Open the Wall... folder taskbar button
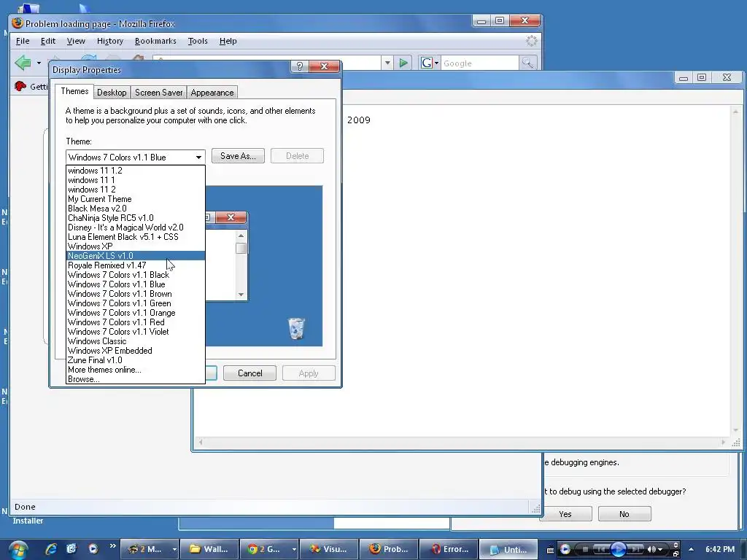The width and height of the screenshot is (747, 560). click(209, 549)
